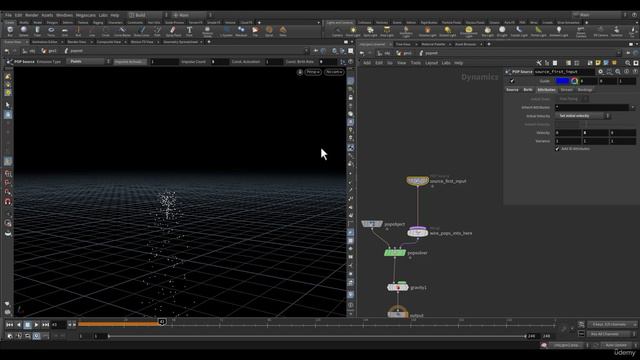Add a Point Light from the shelf
This screenshot has height=360, width=640.
[353, 31]
